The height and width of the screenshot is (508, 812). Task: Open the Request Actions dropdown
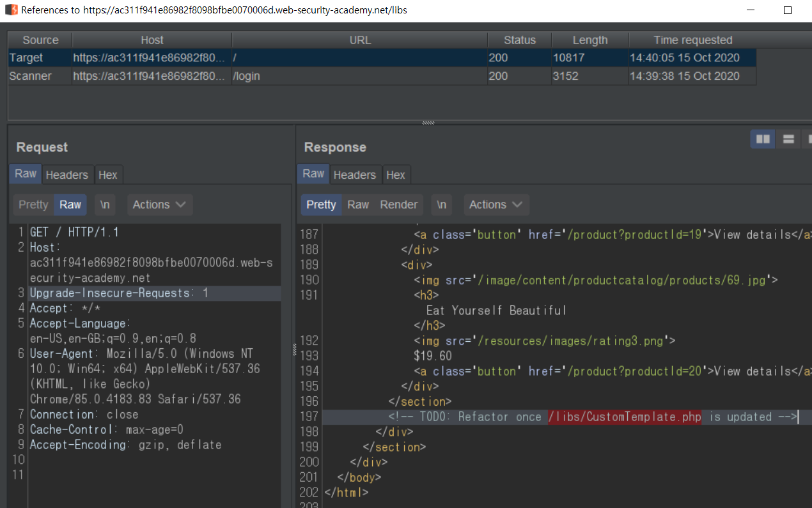[x=159, y=204]
